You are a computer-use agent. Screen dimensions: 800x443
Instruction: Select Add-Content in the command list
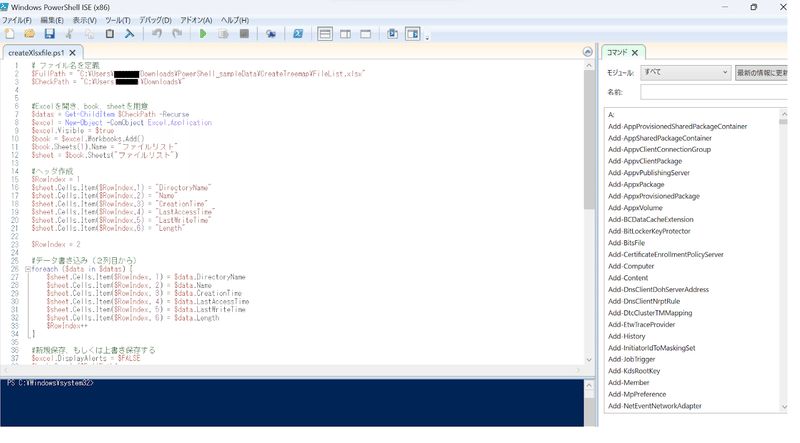click(628, 278)
